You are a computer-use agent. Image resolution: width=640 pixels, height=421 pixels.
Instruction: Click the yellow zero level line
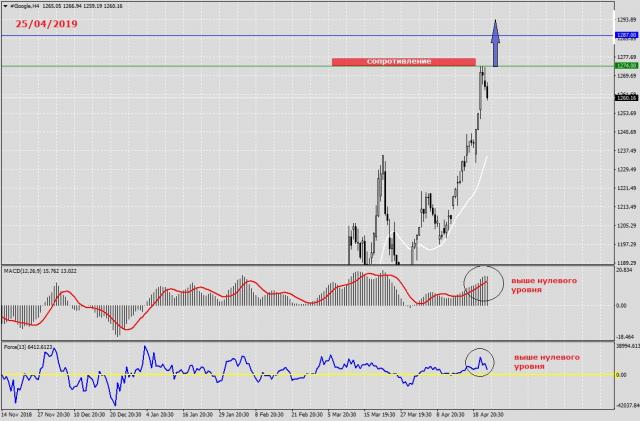(250, 376)
